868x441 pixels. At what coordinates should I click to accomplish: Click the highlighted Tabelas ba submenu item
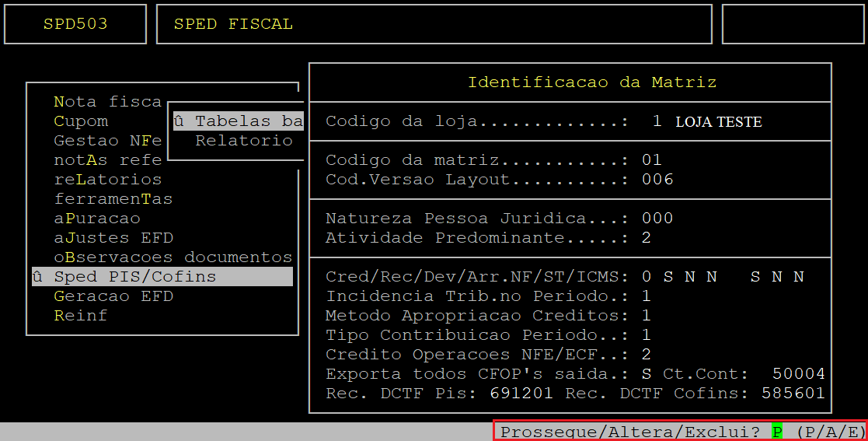tap(239, 121)
